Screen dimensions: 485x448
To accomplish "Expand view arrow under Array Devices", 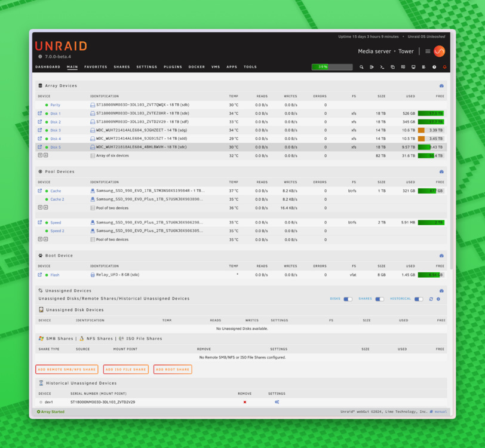I will pos(46,155).
